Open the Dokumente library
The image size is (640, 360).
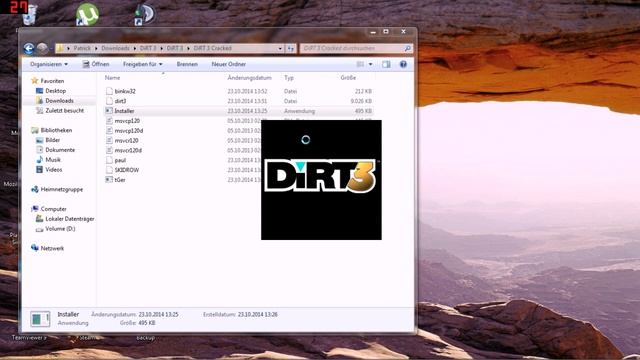click(x=60, y=150)
